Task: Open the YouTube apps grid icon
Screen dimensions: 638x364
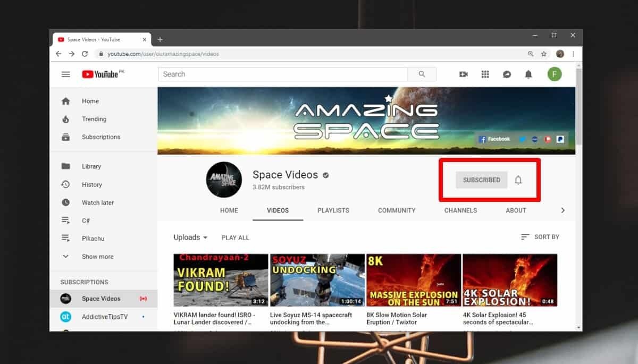Action: tap(485, 74)
